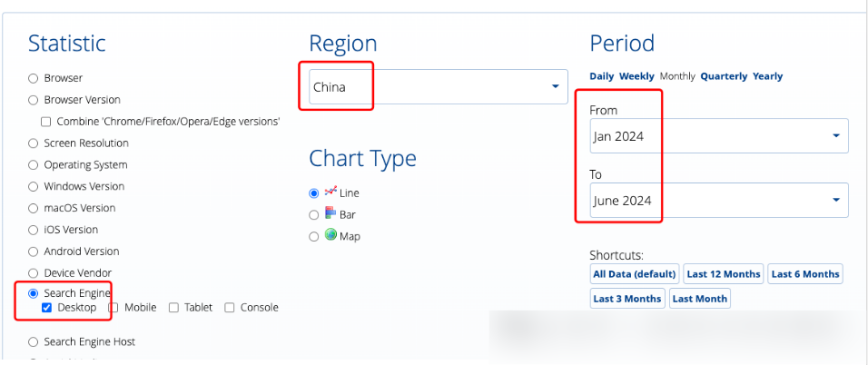
Task: Select Yearly period link
Action: (x=767, y=76)
